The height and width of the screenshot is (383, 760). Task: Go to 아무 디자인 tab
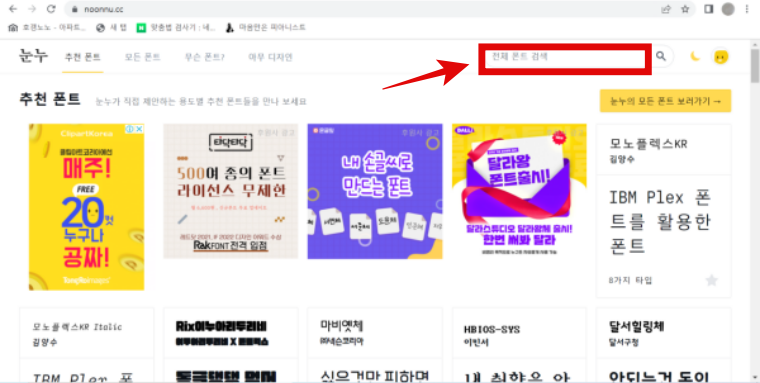270,57
